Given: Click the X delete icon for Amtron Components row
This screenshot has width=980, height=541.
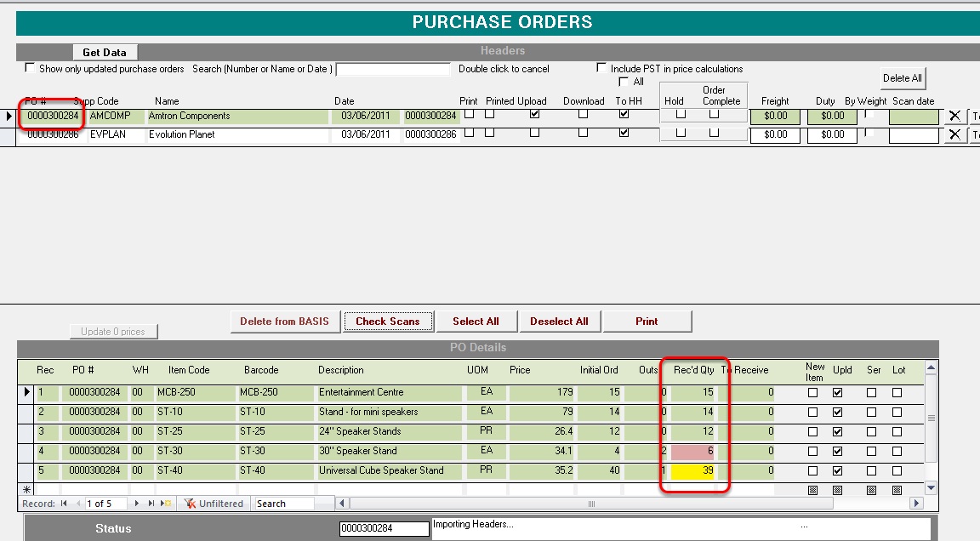Looking at the screenshot, I should coord(954,116).
